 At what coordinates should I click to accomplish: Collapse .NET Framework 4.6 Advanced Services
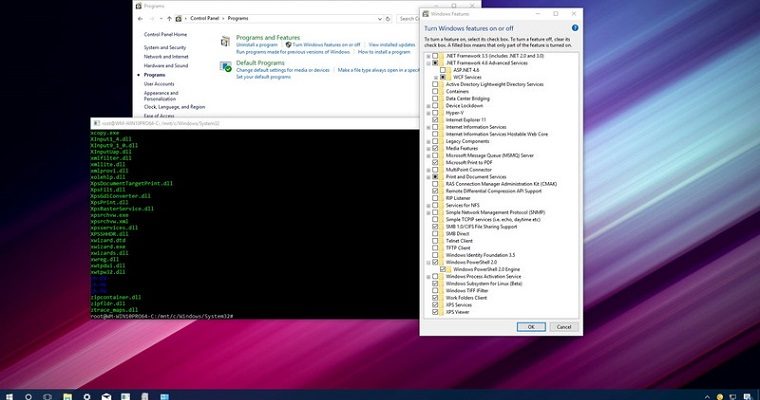(428, 63)
